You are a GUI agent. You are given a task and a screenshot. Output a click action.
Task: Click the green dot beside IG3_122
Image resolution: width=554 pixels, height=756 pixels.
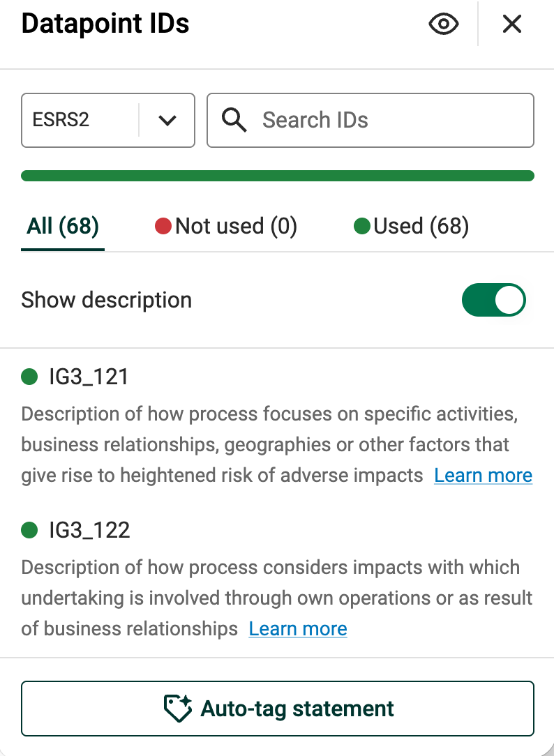tap(29, 531)
